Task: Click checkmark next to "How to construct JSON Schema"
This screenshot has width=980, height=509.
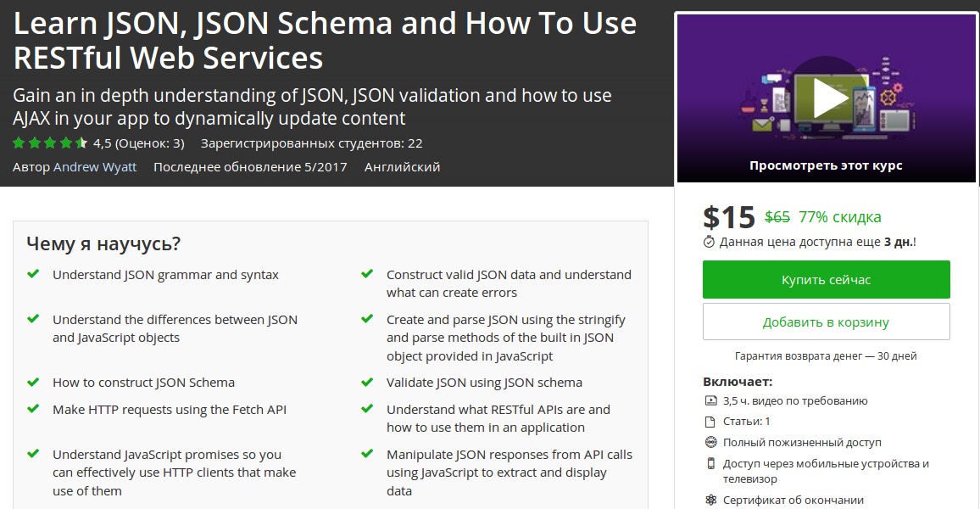Action: 35,382
